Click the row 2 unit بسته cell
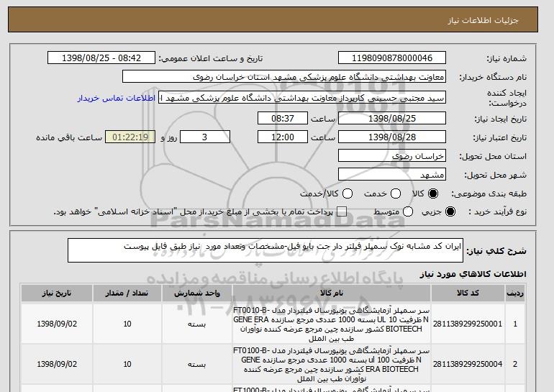The image size is (554, 392). coord(197,365)
